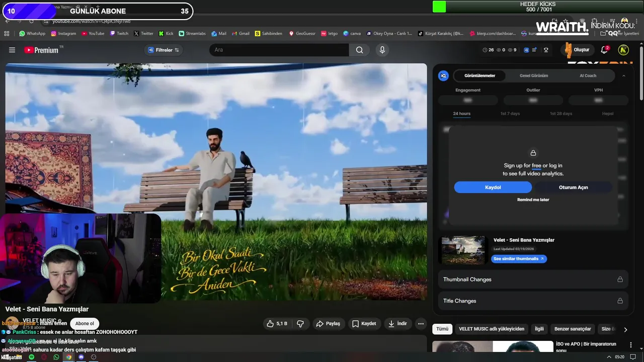Open WhatsApp from the taskbar

click(x=56, y=357)
